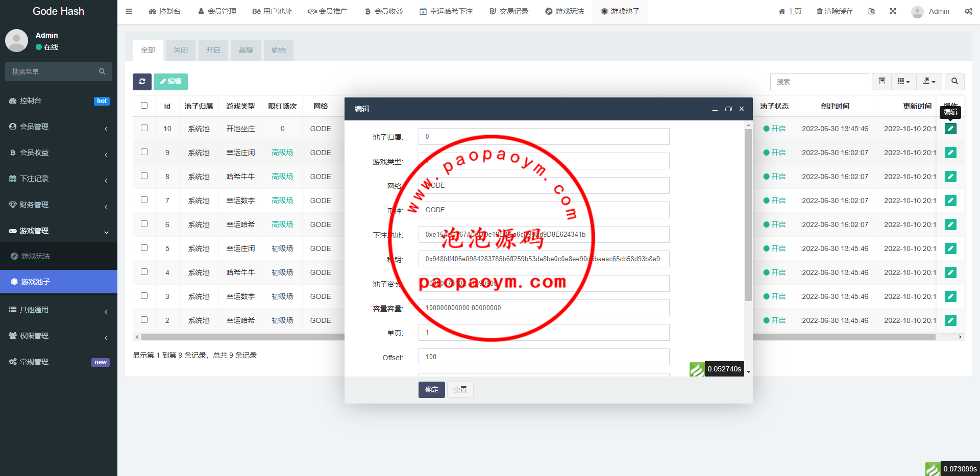Maximize the 编辑 dialog window
980x476 pixels.
728,109
